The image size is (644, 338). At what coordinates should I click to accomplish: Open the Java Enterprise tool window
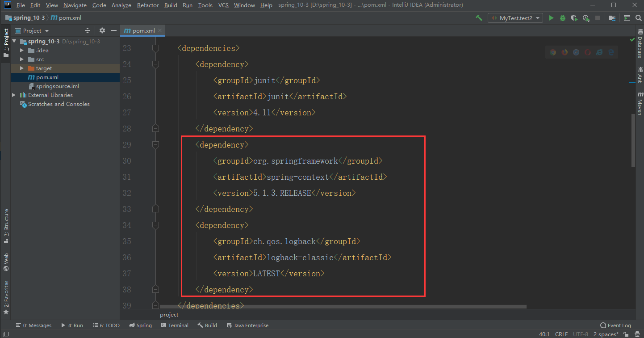pyautogui.click(x=247, y=325)
